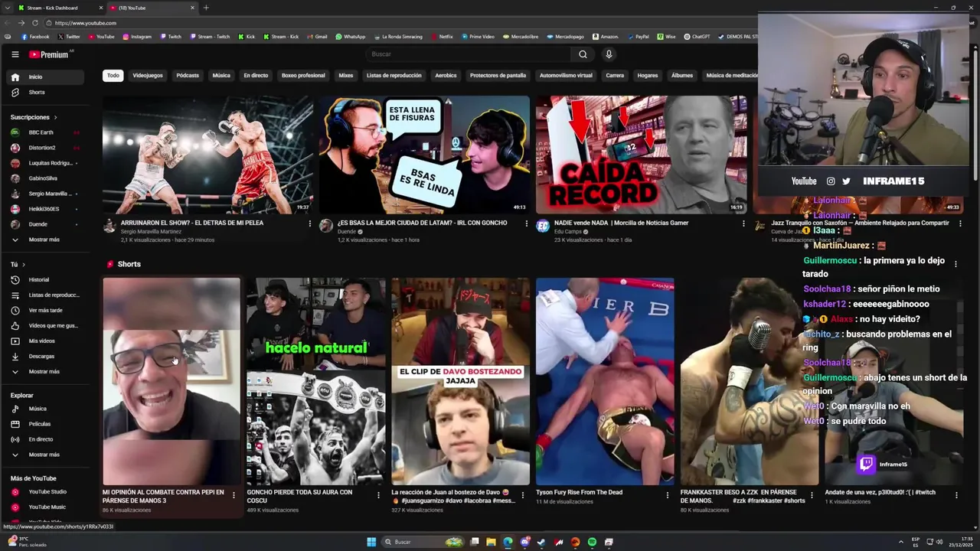Select the Todo filter chip
980x551 pixels.
(113, 75)
